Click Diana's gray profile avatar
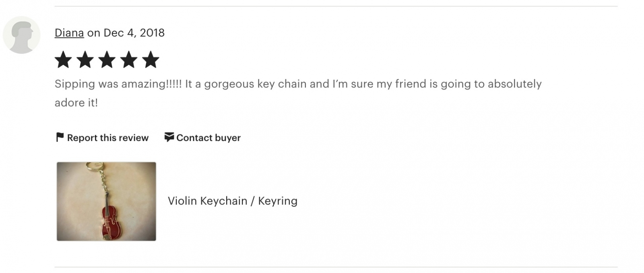 tap(22, 35)
